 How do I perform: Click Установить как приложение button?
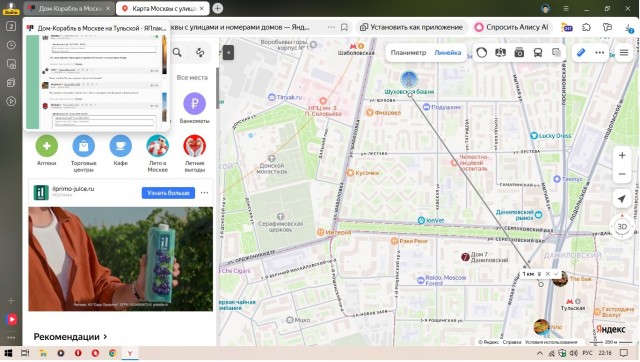(x=411, y=27)
